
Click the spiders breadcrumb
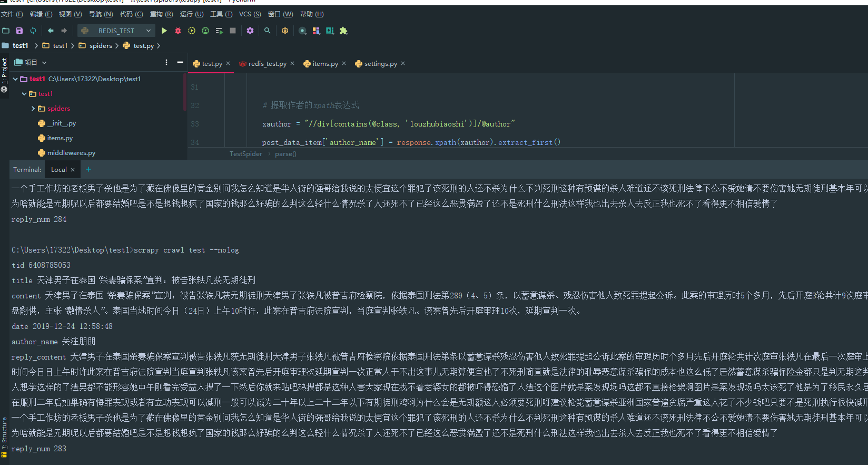pos(95,46)
